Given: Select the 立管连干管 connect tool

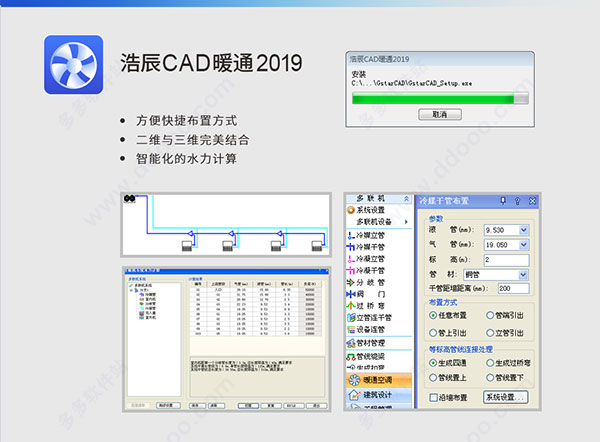Looking at the screenshot, I should pos(369,318).
